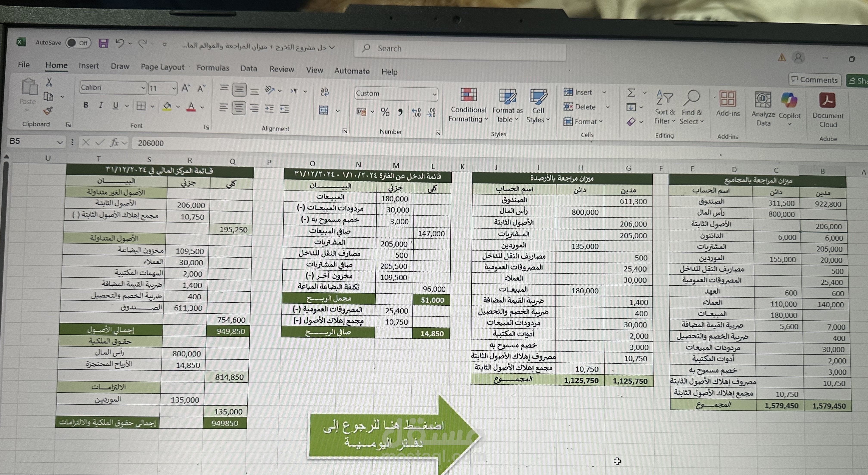868x475 pixels.
Task: Open Sort & Filter menu
Action: (x=664, y=107)
